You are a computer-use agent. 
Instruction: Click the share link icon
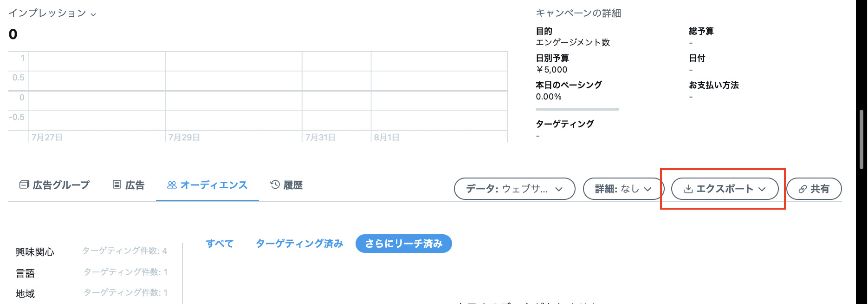pyautogui.click(x=803, y=189)
